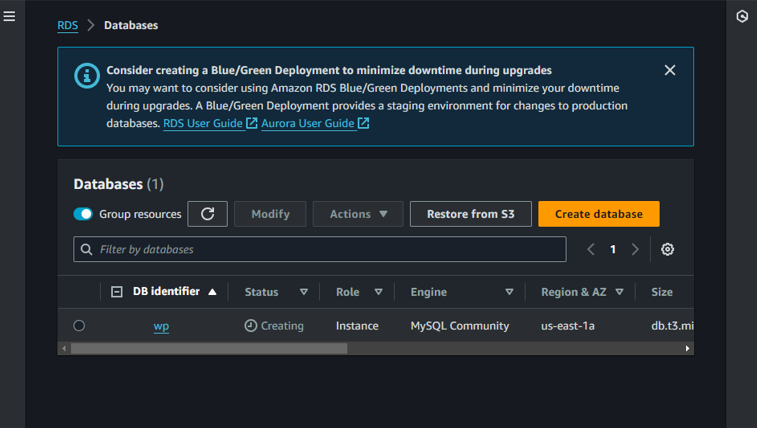This screenshot has height=428, width=757.
Task: Click the scrollbar right arrow
Action: pos(687,348)
